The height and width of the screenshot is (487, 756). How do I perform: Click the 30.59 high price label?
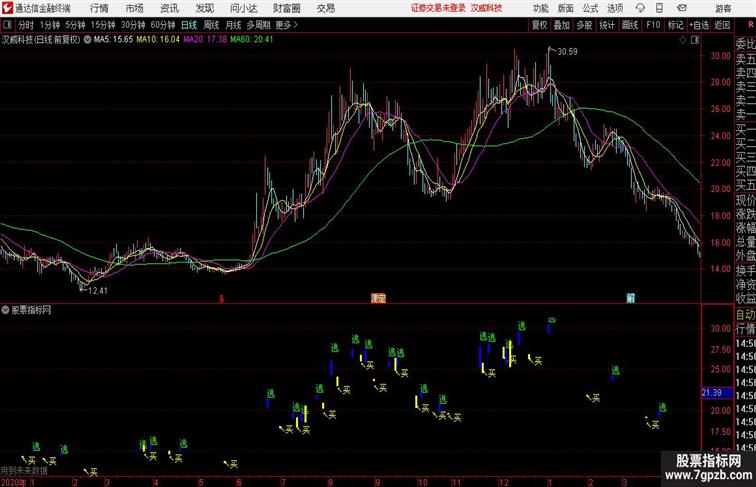click(x=567, y=52)
